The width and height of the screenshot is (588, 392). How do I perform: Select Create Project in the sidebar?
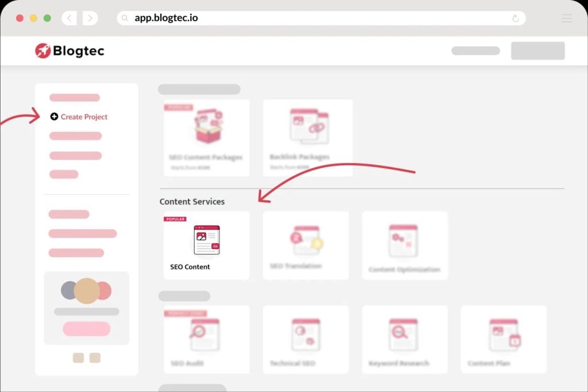coord(79,117)
